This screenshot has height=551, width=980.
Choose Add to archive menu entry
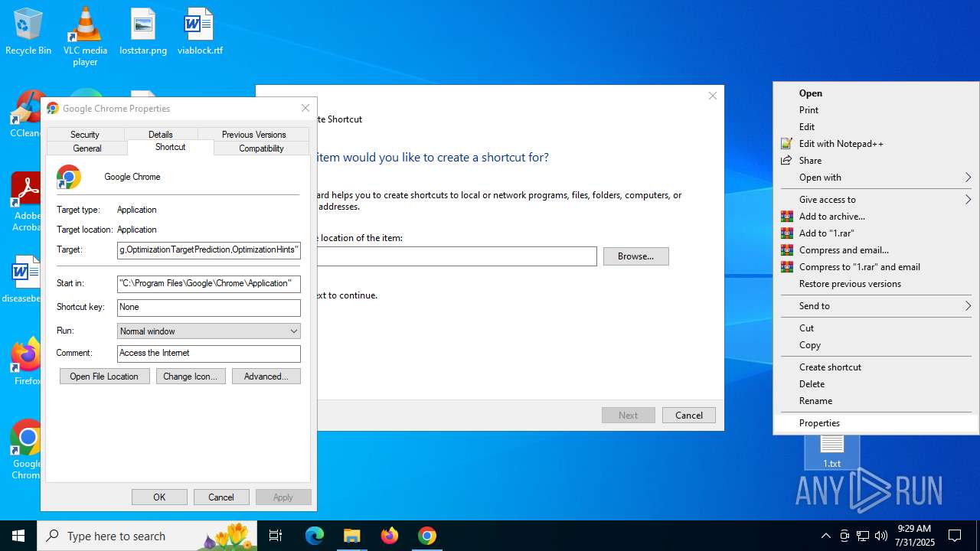pos(876,217)
